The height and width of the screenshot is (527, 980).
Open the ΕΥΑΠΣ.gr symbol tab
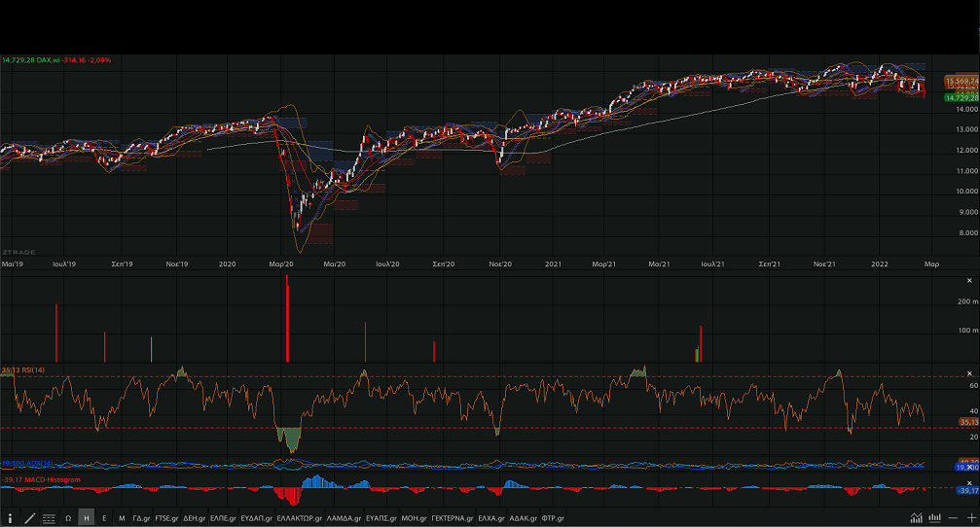pos(381,517)
